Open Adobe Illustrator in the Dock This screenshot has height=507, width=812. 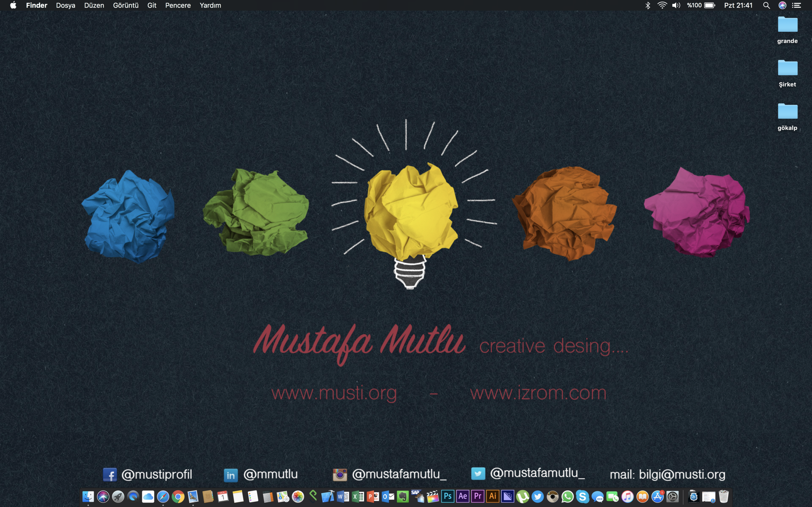point(493,496)
